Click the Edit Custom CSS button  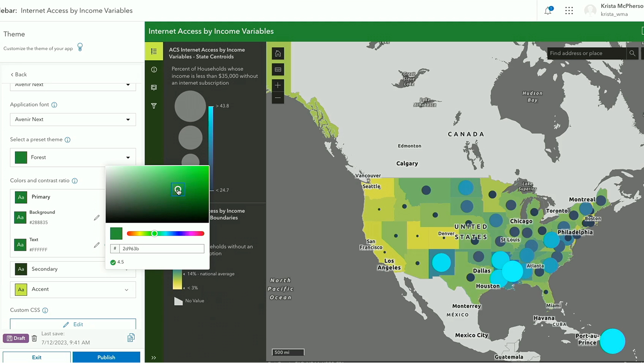pos(73,325)
